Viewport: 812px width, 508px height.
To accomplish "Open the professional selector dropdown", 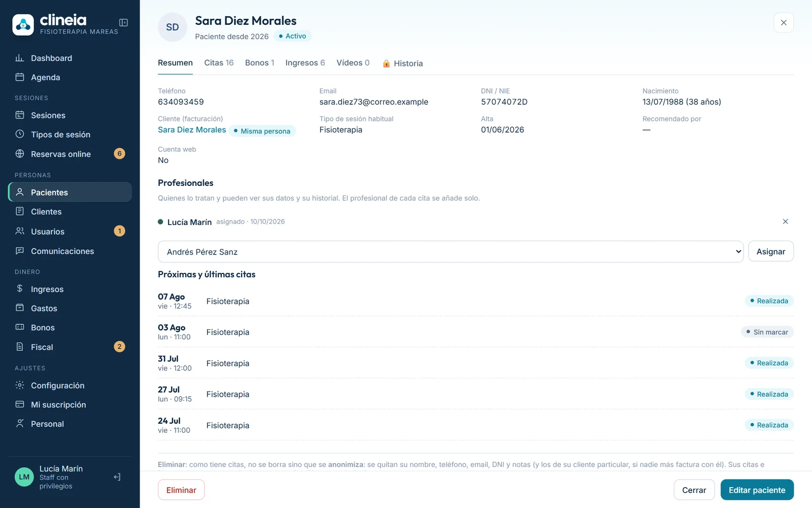I will pyautogui.click(x=451, y=251).
